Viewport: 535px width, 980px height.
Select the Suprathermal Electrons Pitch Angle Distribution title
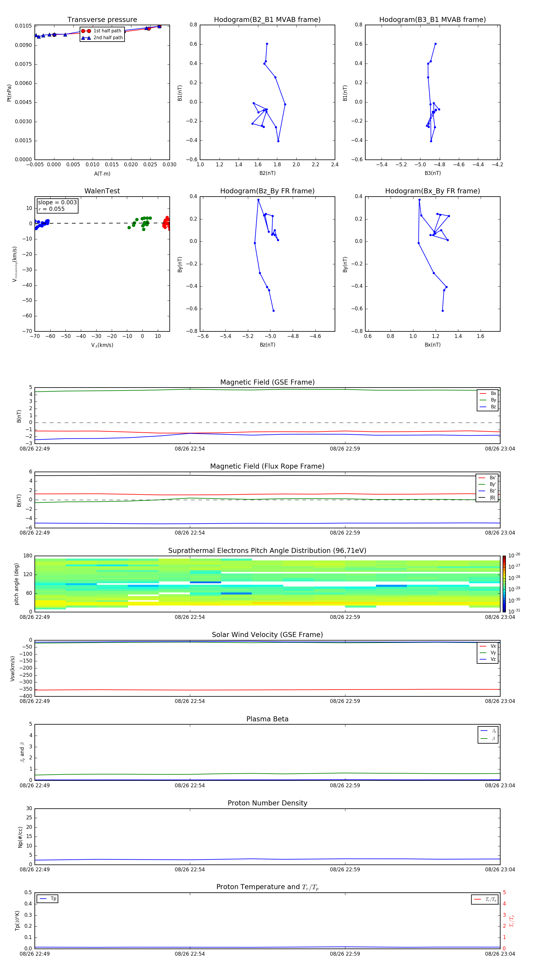[267, 551]
